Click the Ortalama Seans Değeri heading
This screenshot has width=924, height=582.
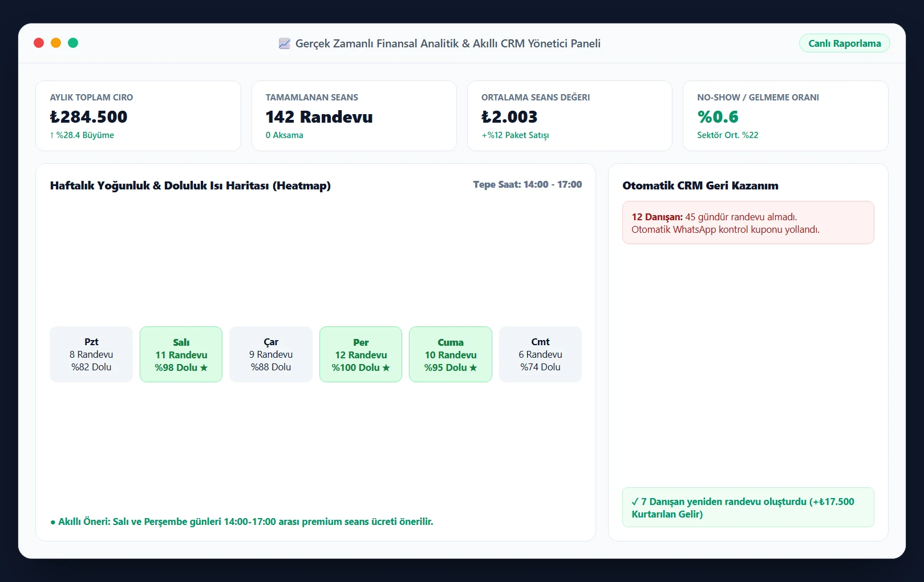[536, 98]
